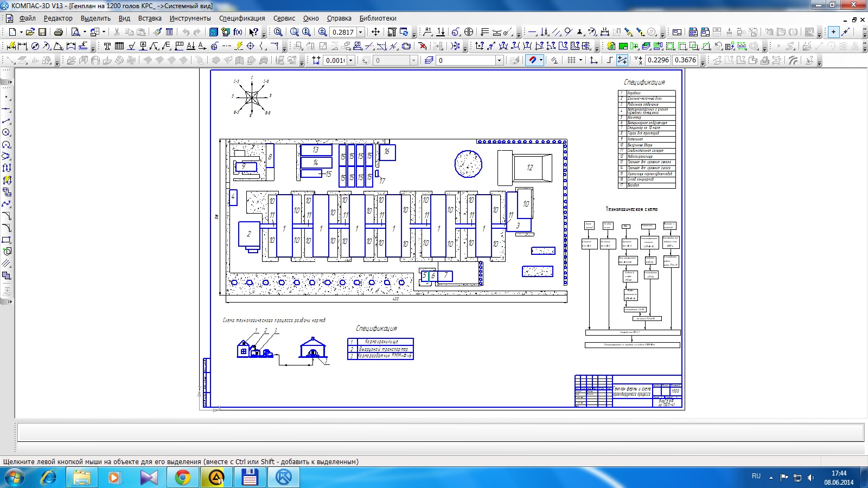
Task: Click the cursor step field 0.001
Action: 335,60
